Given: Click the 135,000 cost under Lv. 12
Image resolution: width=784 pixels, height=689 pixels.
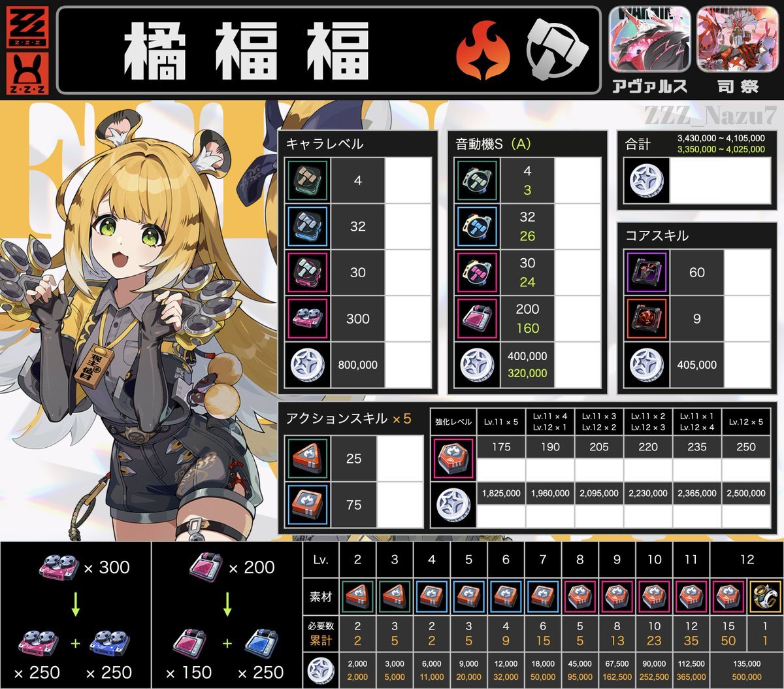Looking at the screenshot, I should coord(746,664).
